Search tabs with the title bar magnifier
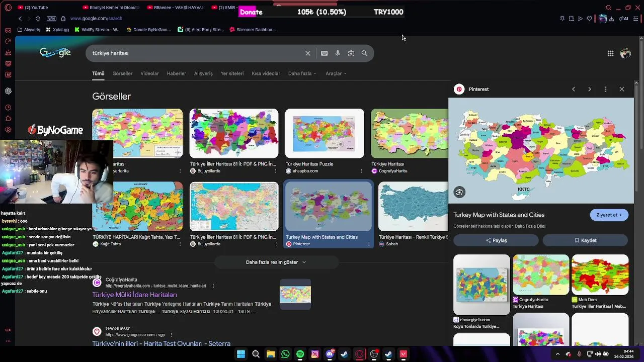Screen dimensions: 644x362 click(x=608, y=8)
